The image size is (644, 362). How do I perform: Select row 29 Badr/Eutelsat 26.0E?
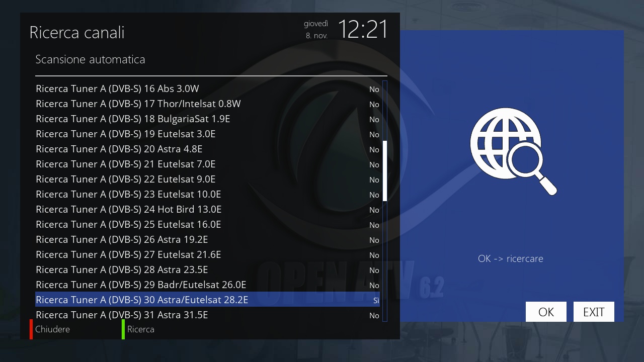pos(207,285)
